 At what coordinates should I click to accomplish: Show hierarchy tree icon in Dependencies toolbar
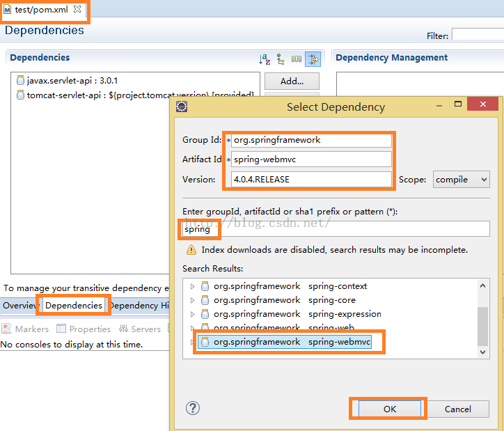pos(281,59)
